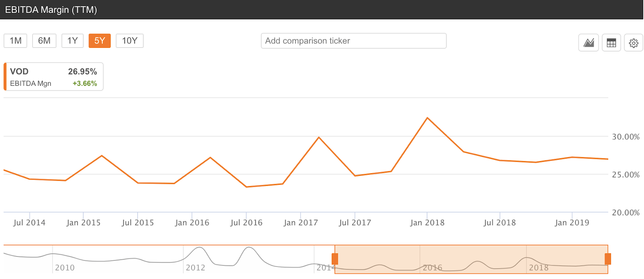This screenshot has height=279, width=644.
Task: Select the 5Y time range
Action: pyautogui.click(x=99, y=41)
